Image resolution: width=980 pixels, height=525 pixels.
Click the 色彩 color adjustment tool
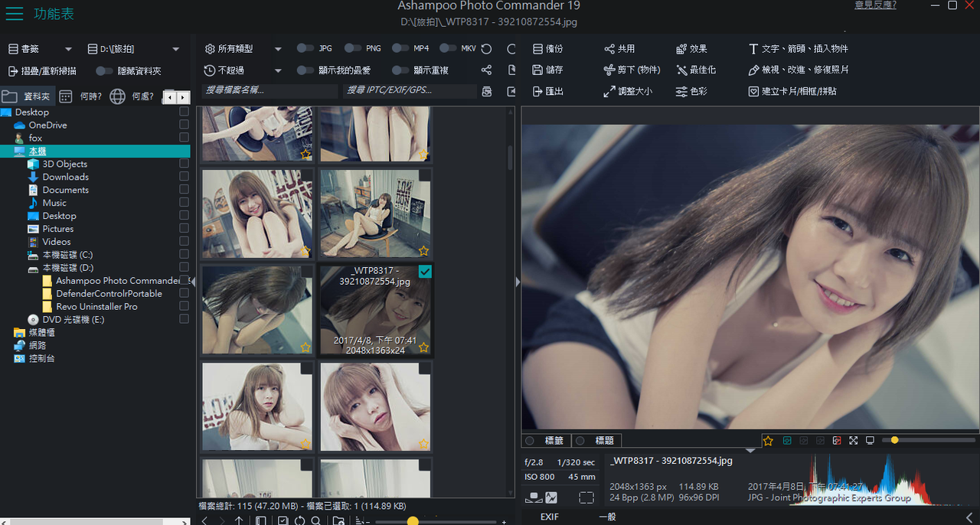tap(691, 91)
